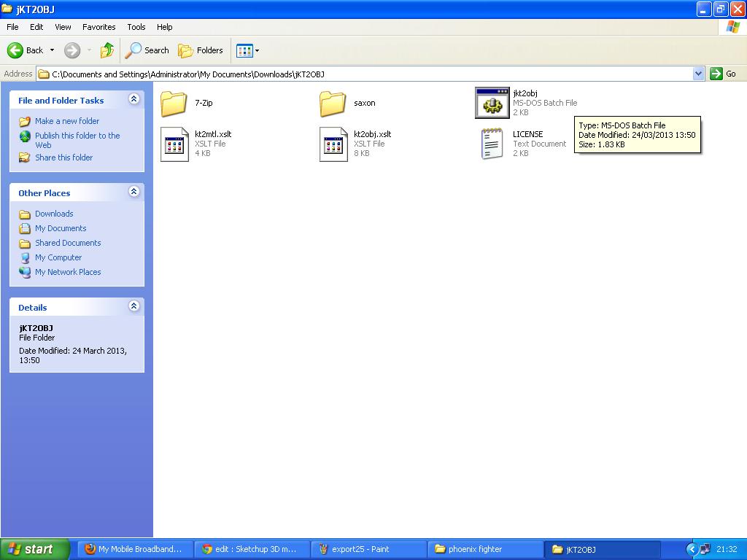Click the green Up folder icon
The image size is (747, 560).
(107, 50)
